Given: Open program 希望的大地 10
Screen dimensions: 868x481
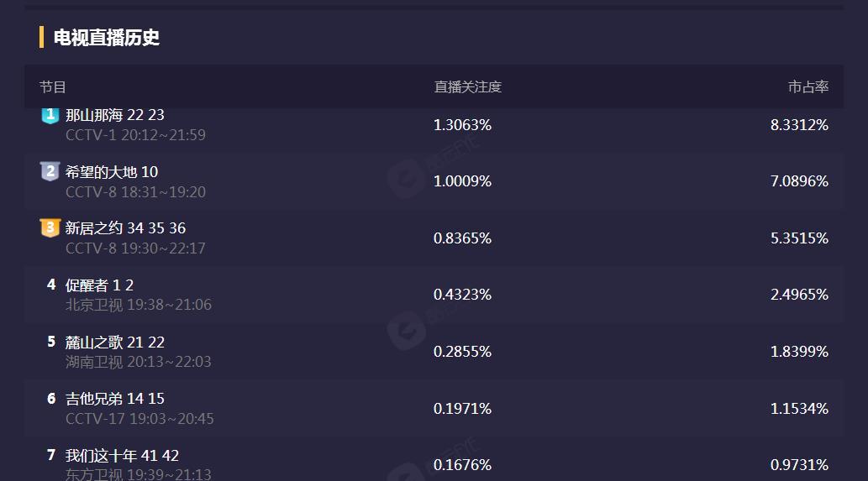Looking at the screenshot, I should point(111,172).
